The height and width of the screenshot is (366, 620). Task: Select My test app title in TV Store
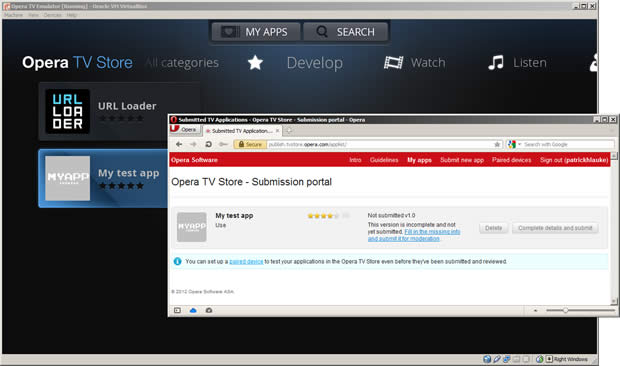tap(129, 173)
